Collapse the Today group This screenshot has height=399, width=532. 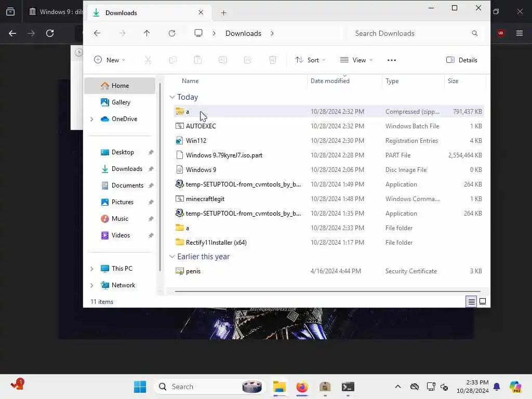(x=172, y=97)
